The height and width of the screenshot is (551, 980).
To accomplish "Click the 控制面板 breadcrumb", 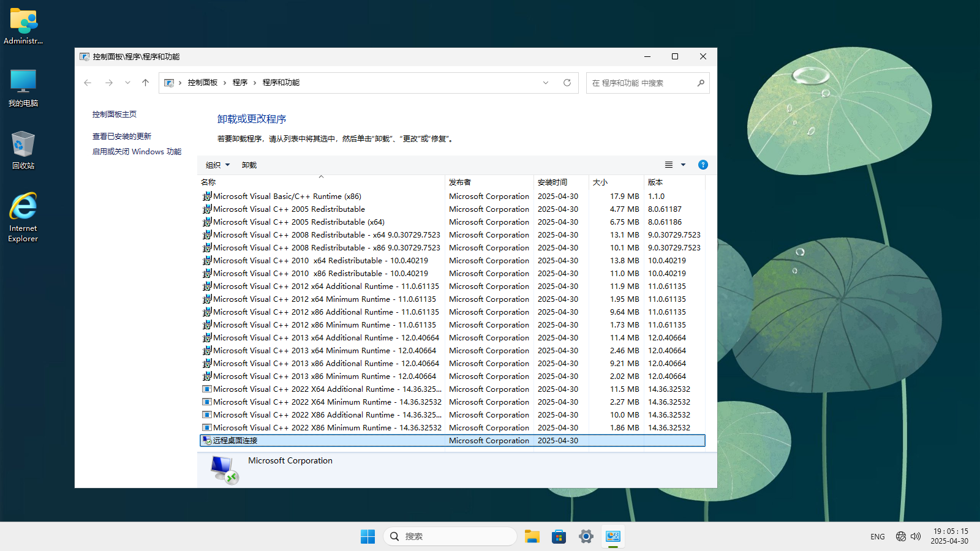I will 203,83.
